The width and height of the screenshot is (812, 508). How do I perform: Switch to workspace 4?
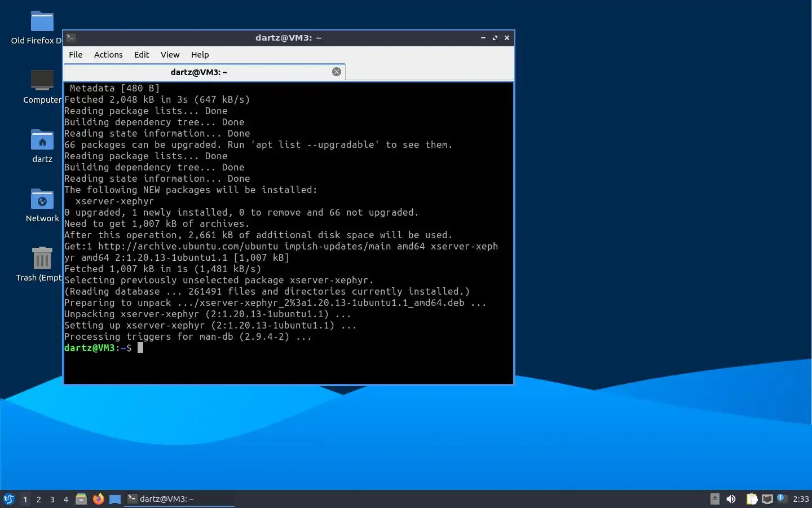[x=65, y=500]
